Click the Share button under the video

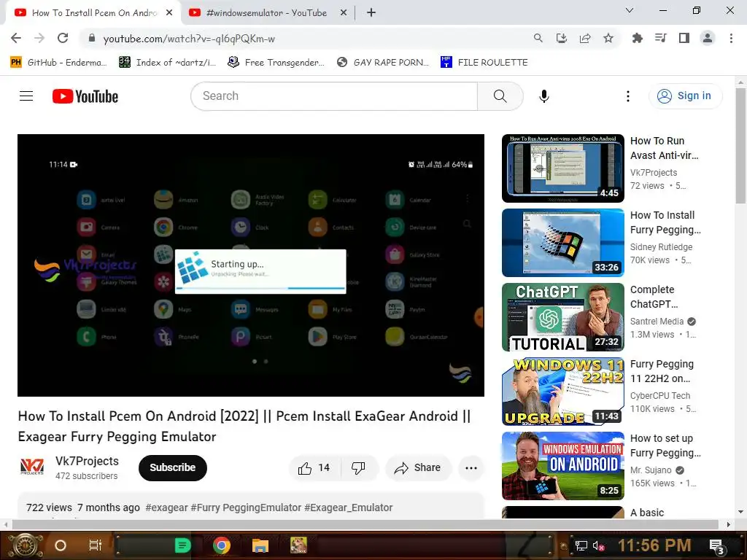point(417,467)
